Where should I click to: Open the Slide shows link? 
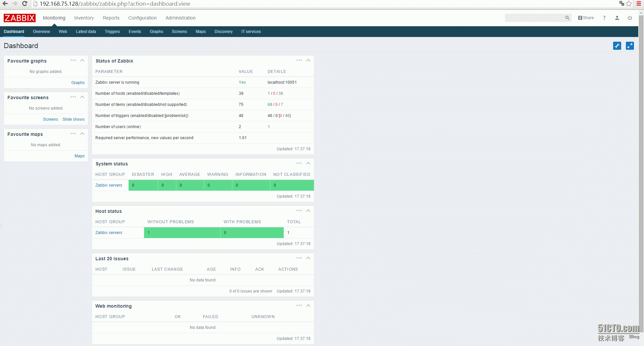pos(74,119)
